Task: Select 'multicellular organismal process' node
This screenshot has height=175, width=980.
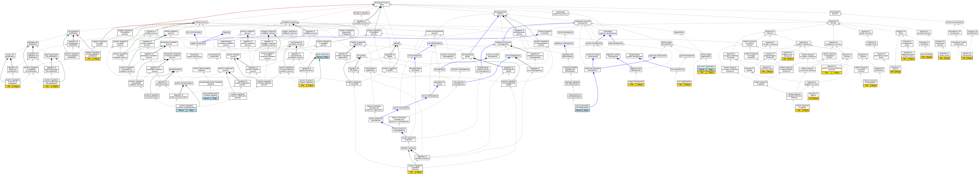Action: [x=560, y=13]
